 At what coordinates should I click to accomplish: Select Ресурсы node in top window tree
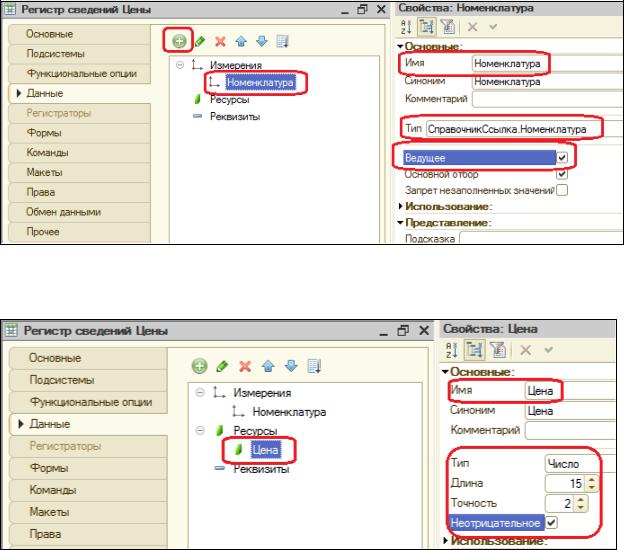point(230,99)
